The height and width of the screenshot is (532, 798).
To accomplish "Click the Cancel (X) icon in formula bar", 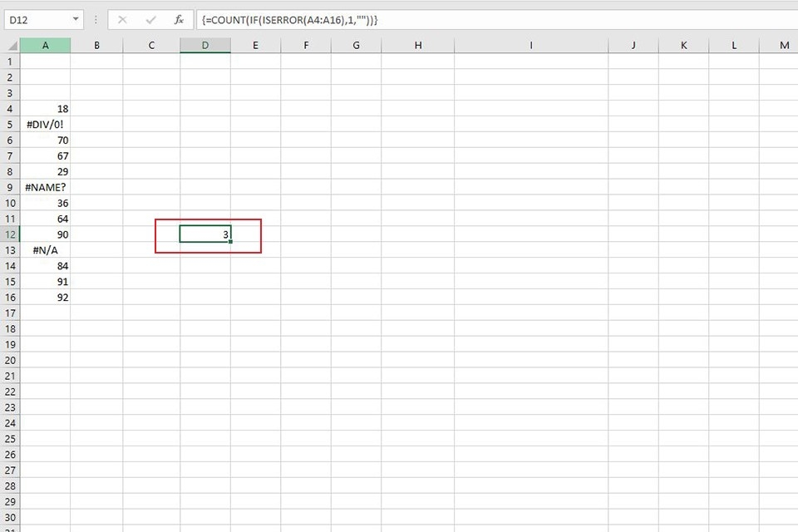I will coord(122,20).
